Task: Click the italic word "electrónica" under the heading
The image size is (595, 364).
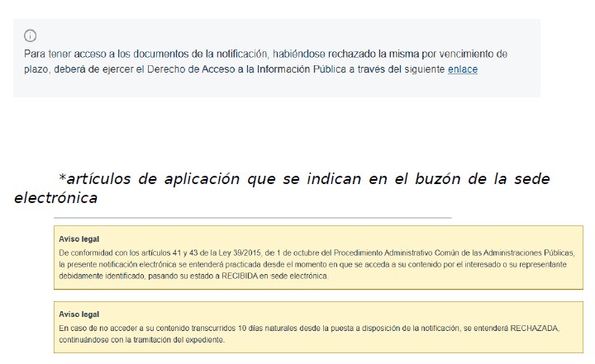Action: 56,198
